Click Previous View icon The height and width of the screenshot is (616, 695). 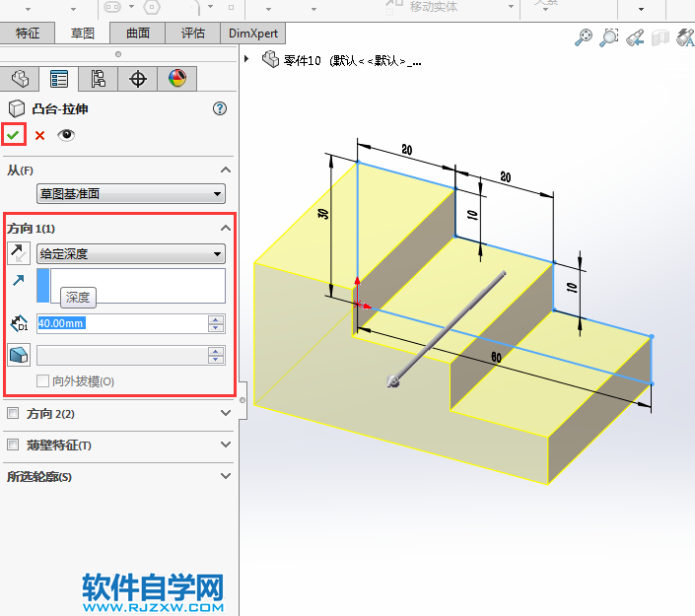click(x=635, y=37)
